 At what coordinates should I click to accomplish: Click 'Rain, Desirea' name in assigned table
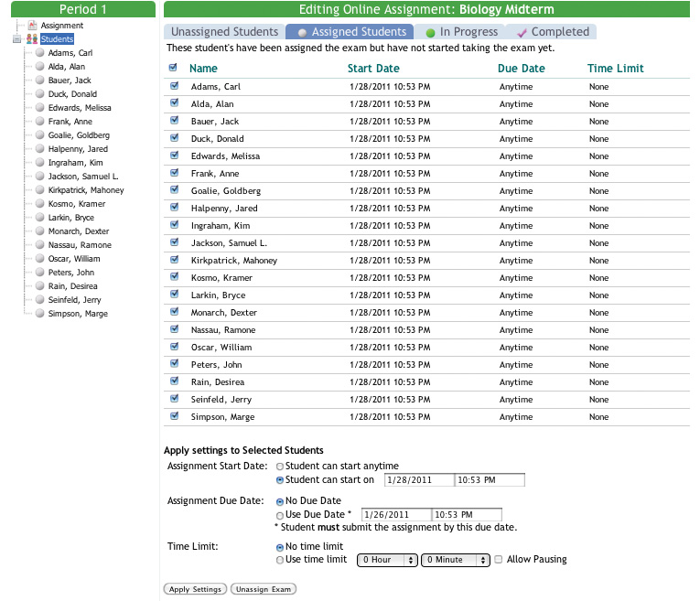pyautogui.click(x=218, y=382)
